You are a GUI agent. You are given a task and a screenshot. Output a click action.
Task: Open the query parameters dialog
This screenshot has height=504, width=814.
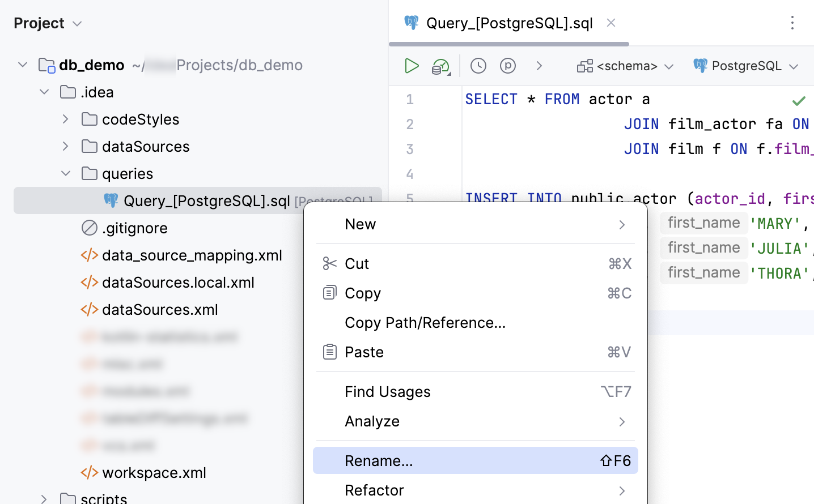(x=508, y=66)
